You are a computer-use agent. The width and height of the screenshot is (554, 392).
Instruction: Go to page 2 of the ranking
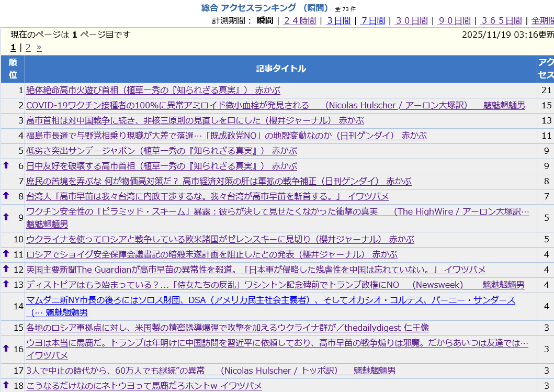[28, 48]
